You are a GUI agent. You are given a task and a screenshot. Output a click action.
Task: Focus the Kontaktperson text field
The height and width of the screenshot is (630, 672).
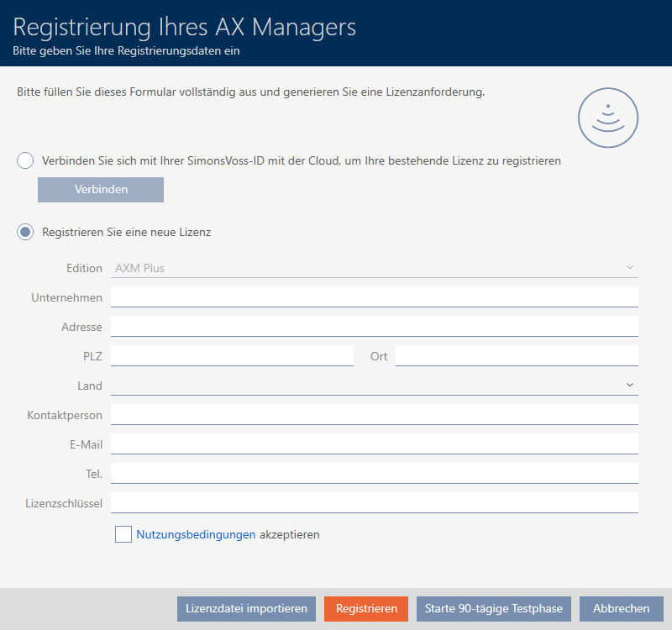(x=374, y=415)
